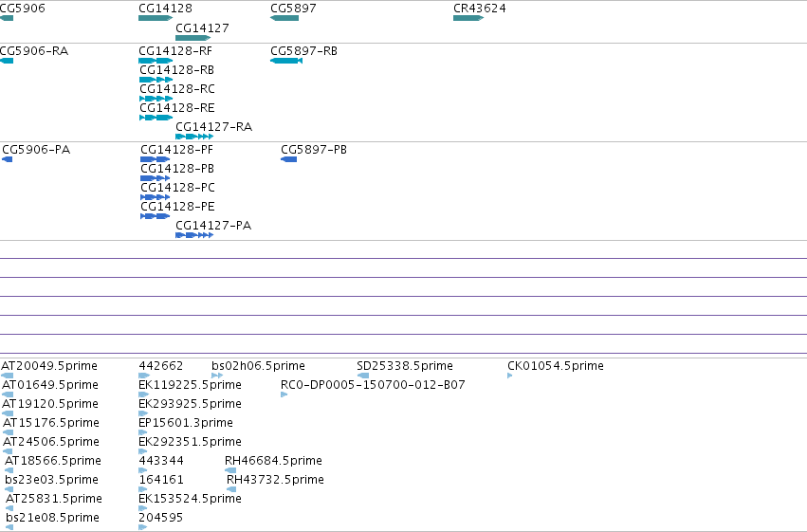
Task: Click the RH43732.5prime EST label
Action: pyautogui.click(x=275, y=480)
